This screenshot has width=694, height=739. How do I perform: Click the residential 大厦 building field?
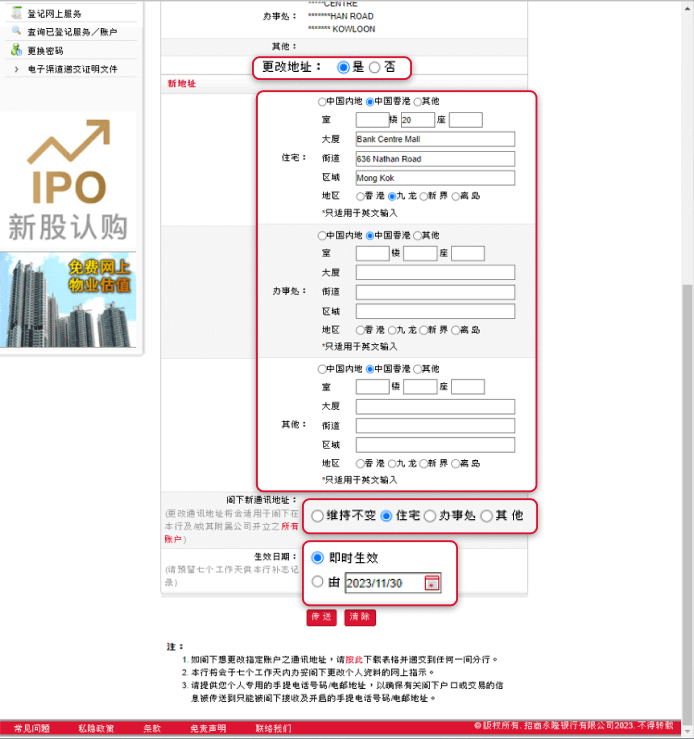tap(435, 140)
